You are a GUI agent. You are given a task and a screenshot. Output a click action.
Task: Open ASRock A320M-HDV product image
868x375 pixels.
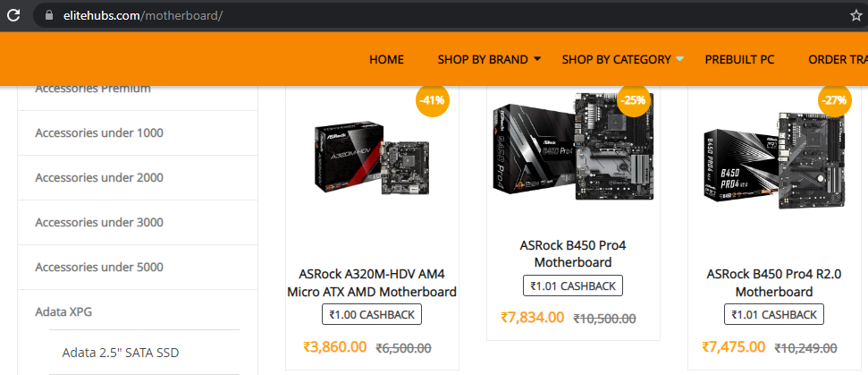coord(372,159)
